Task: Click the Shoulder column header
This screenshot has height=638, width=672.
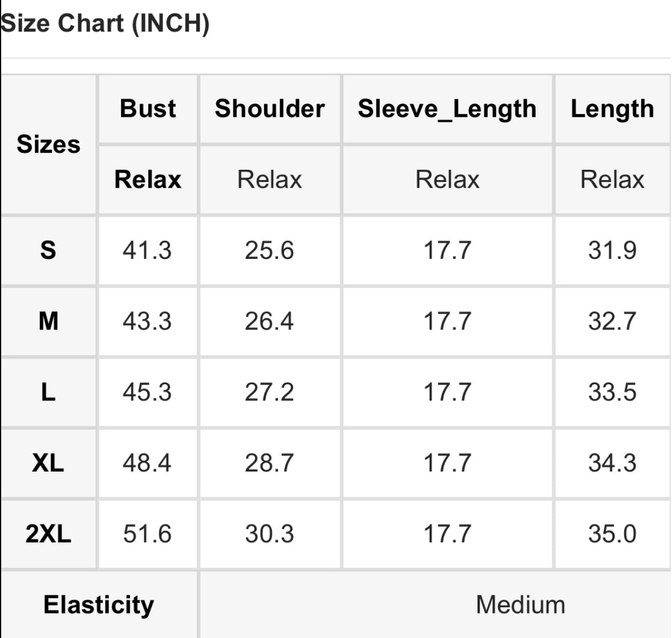Action: 270,108
